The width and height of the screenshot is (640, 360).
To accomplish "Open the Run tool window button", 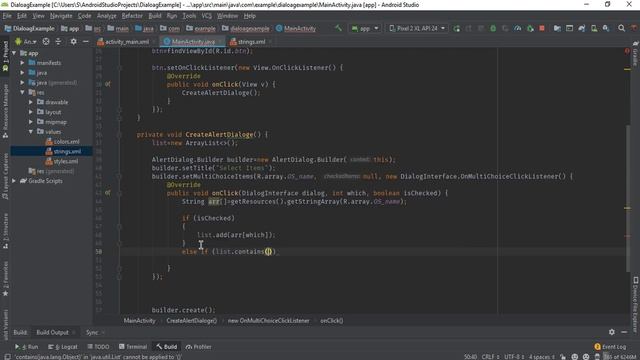I will pos(27,347).
